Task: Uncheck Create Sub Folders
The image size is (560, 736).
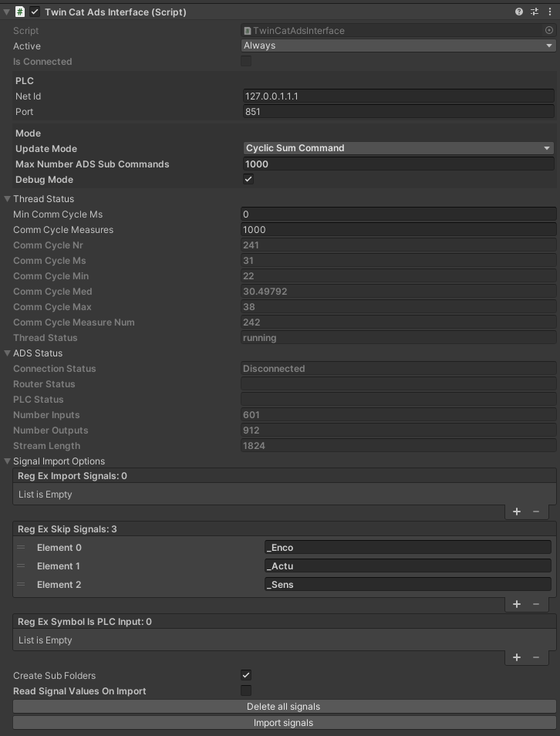Action: pos(246,675)
